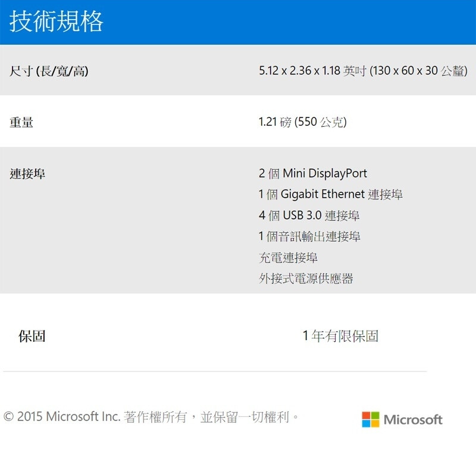Click the 1 年有限保固 warranty text
Viewport: 476px width, 449px height.
point(340,336)
